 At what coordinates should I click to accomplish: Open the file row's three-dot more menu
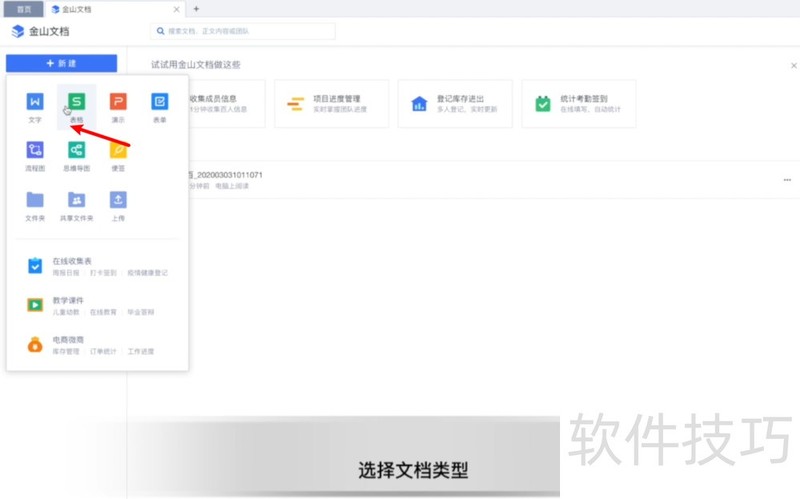787,180
